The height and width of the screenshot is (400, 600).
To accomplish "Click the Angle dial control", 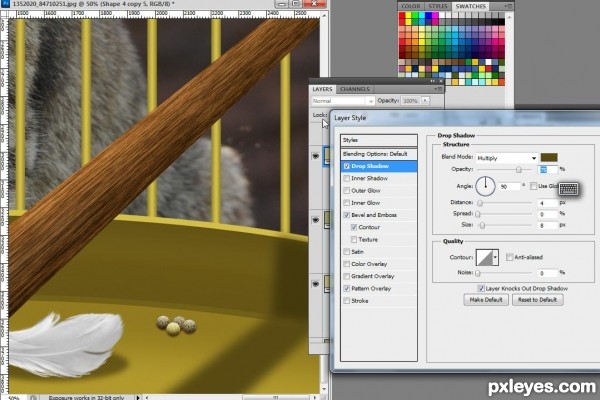I will pos(485,186).
